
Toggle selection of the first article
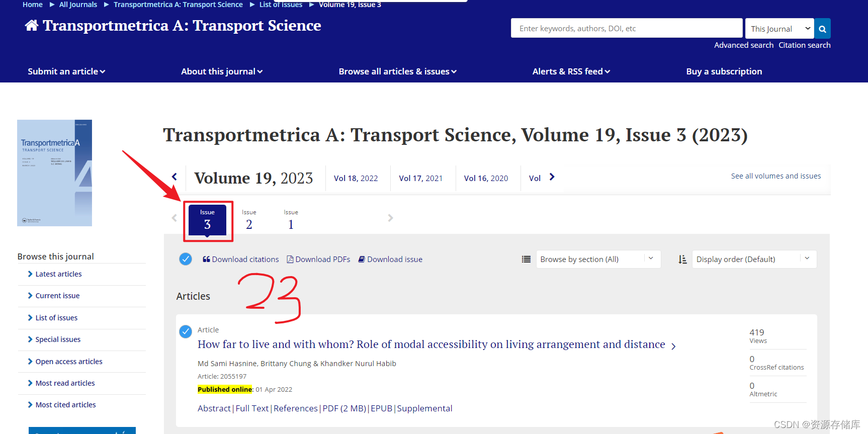coord(186,331)
